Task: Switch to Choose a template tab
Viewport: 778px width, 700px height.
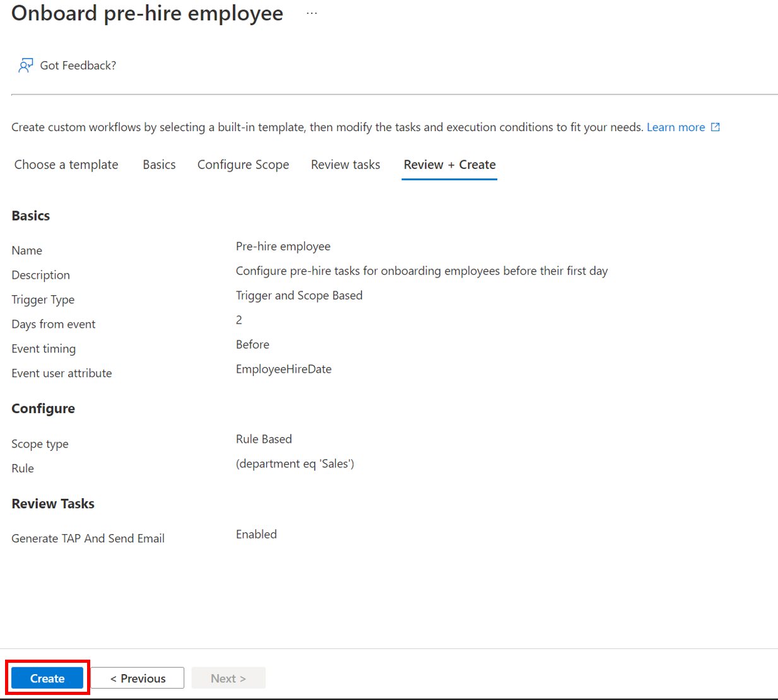Action: (66, 165)
